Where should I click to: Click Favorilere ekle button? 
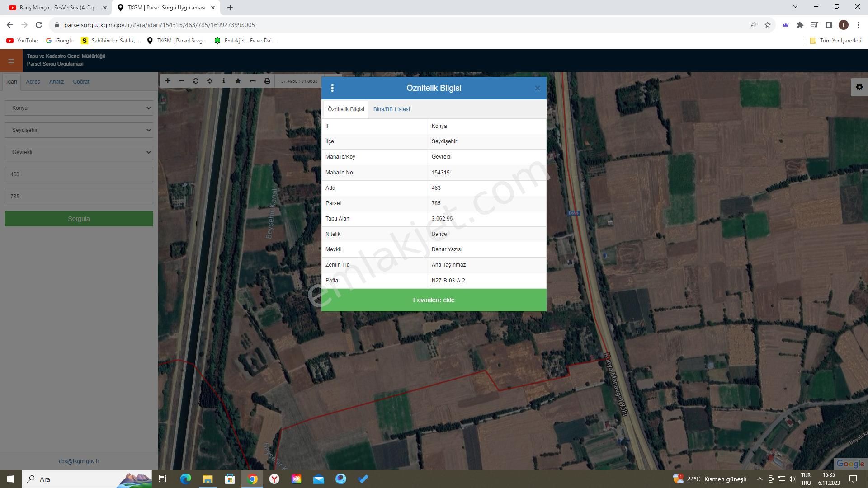click(x=434, y=300)
